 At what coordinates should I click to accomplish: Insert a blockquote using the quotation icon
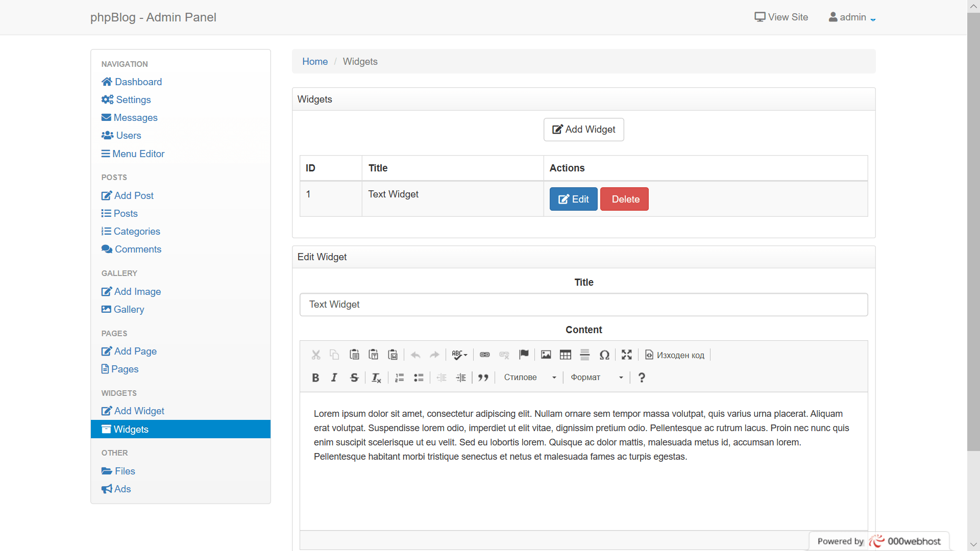point(483,377)
